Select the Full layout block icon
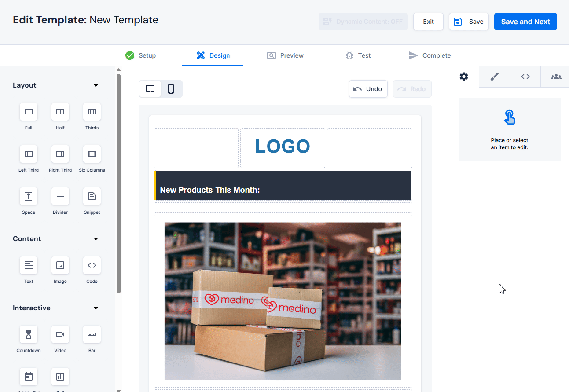Viewport: 569px width, 392px height. point(29,112)
